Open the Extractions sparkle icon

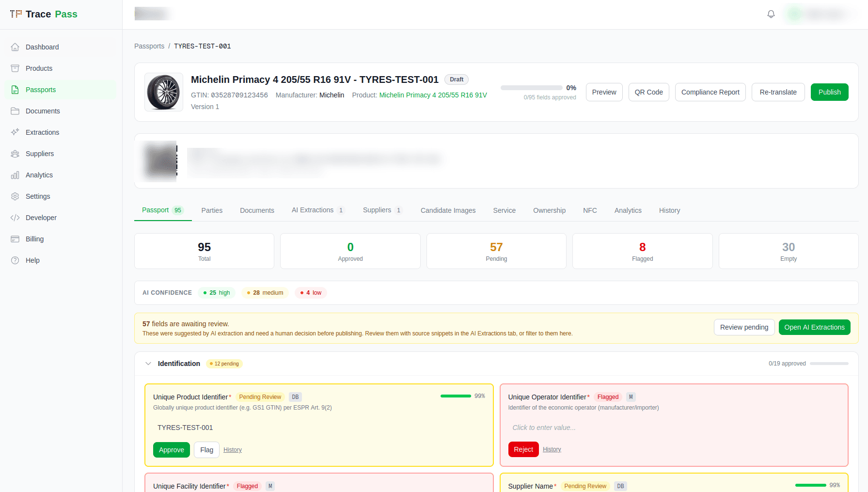[x=15, y=132]
